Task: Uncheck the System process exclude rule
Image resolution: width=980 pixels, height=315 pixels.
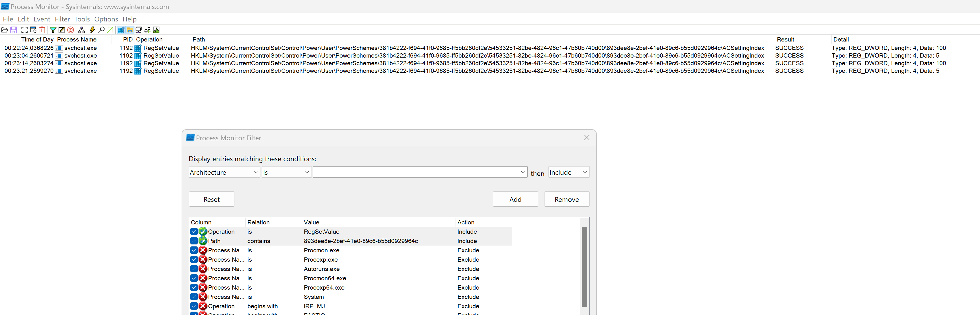Action: 194,297
